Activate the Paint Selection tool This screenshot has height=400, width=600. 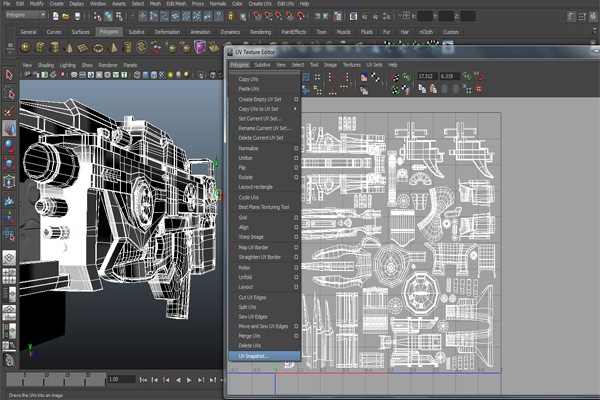tap(9, 111)
